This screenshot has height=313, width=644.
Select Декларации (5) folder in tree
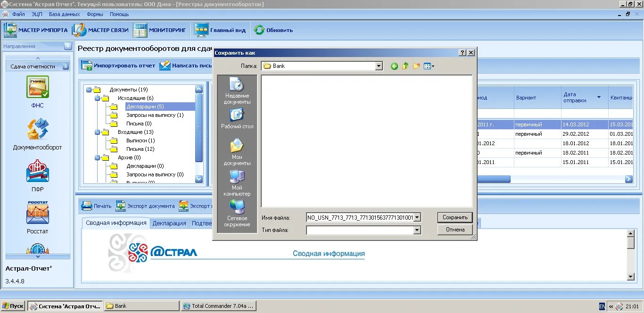tap(145, 107)
